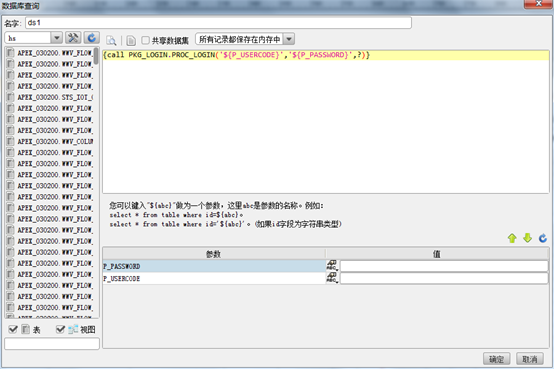554x369 pixels.
Task: Move the selected parameter up
Action: 512,238
